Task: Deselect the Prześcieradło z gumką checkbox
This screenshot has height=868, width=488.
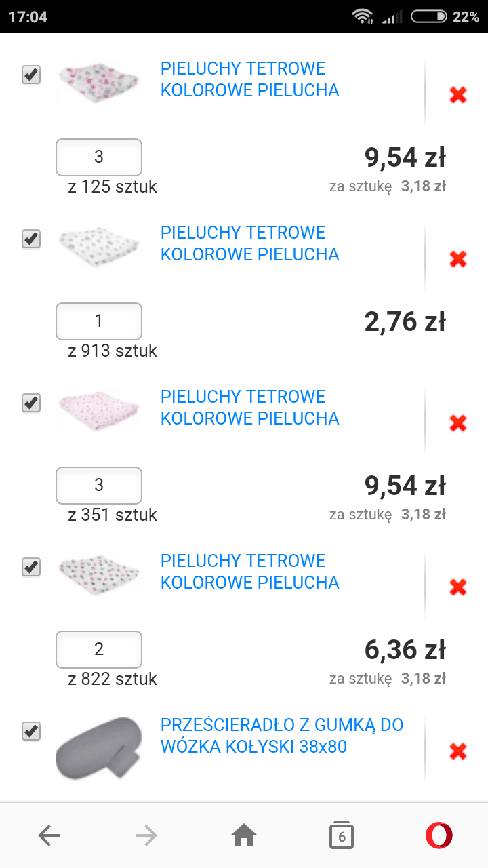Action: pos(31,731)
